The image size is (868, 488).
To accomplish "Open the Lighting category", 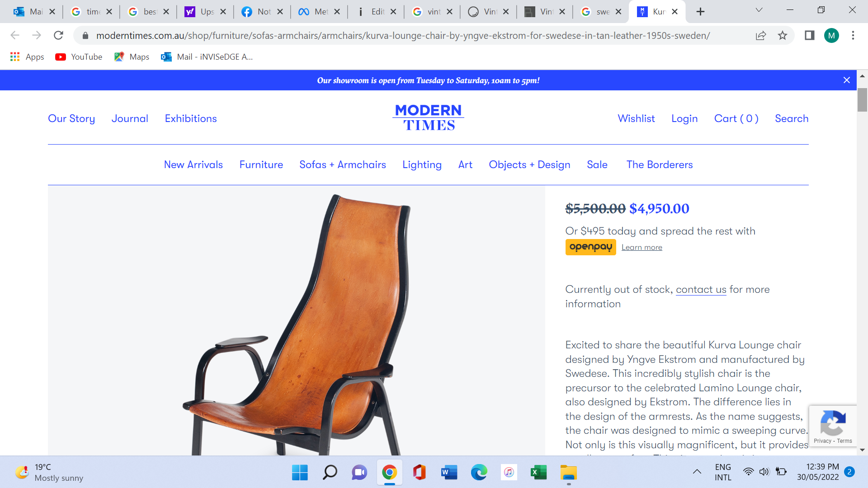I will [422, 164].
